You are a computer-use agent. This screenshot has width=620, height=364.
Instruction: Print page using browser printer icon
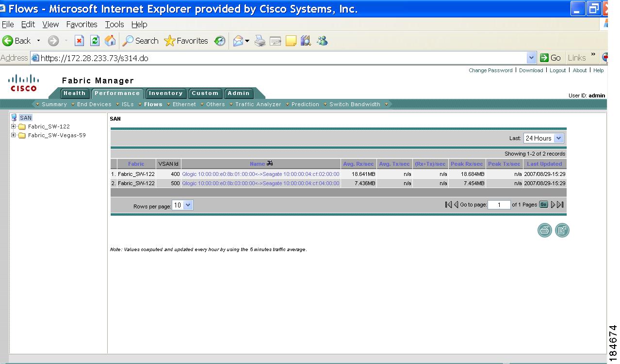coord(261,41)
